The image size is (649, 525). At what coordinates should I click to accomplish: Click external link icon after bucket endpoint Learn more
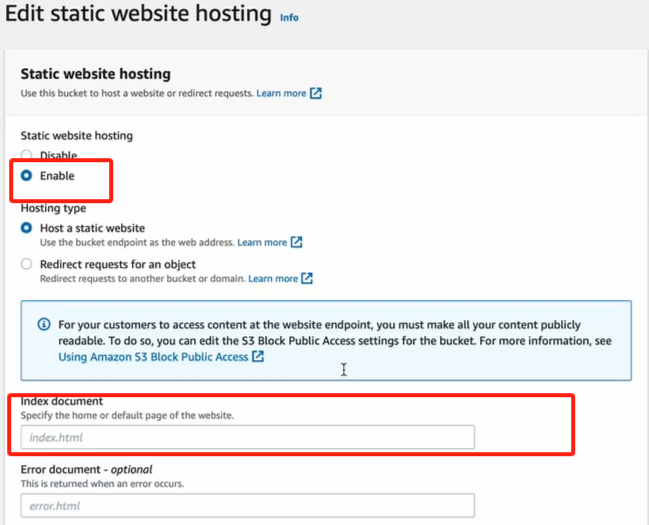click(296, 242)
